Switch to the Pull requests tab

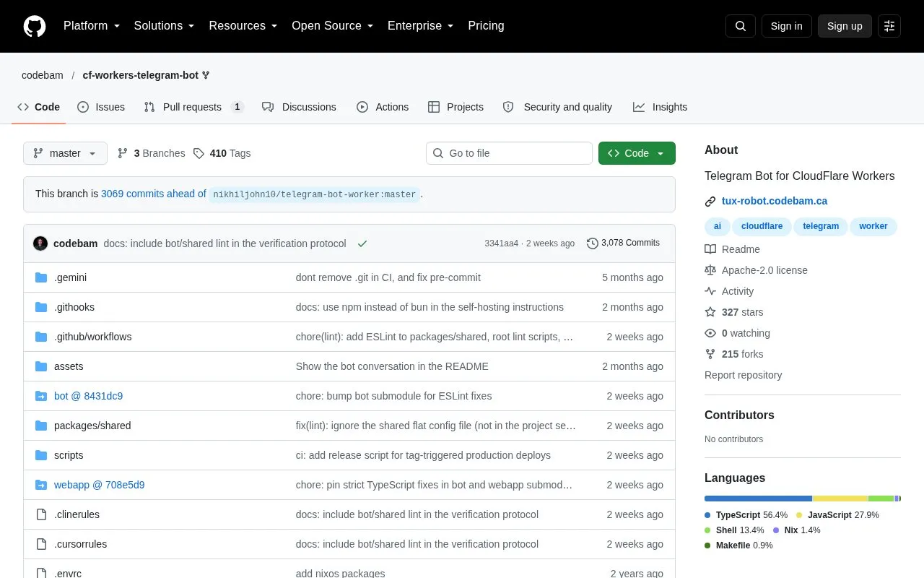(x=194, y=107)
